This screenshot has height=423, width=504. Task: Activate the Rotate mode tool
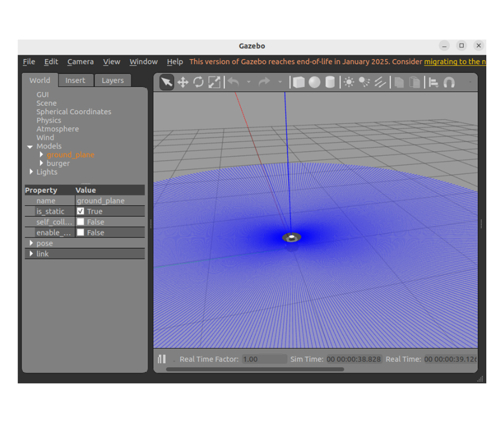(x=198, y=82)
